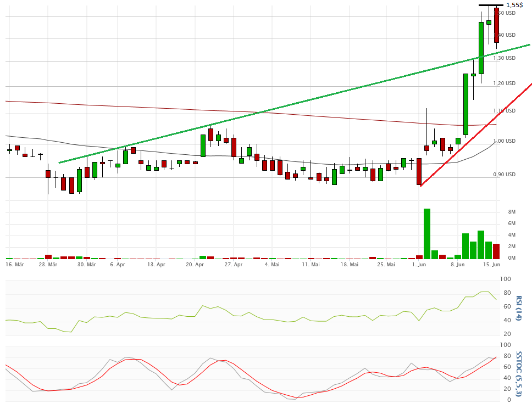
Task: Click the tallest green volume bar
Action: (x=426, y=233)
